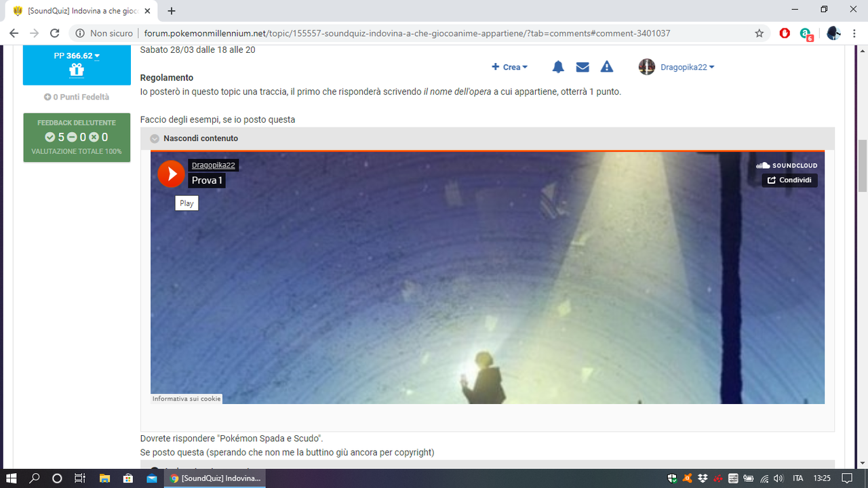868x488 pixels.
Task: Open messages with the envelope icon
Action: (x=582, y=66)
